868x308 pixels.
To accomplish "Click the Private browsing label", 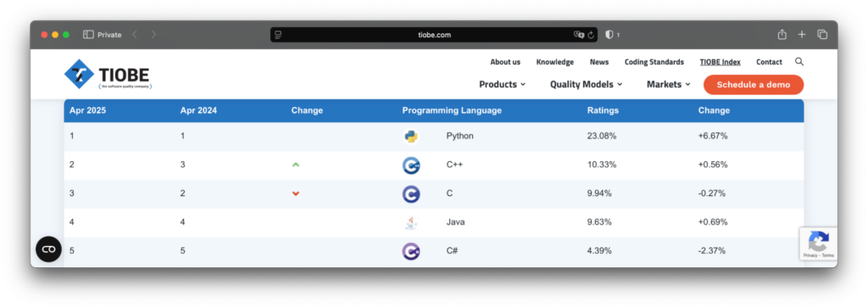I will click(109, 34).
